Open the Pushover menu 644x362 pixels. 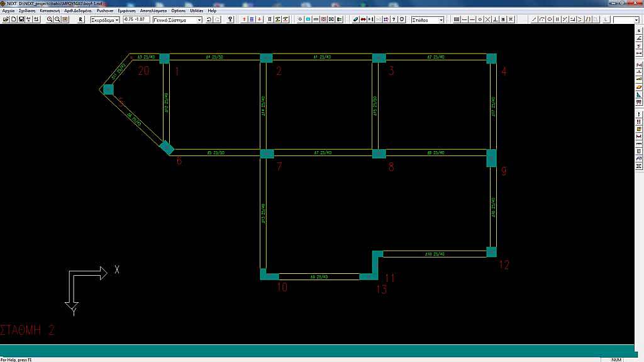pyautogui.click(x=104, y=11)
